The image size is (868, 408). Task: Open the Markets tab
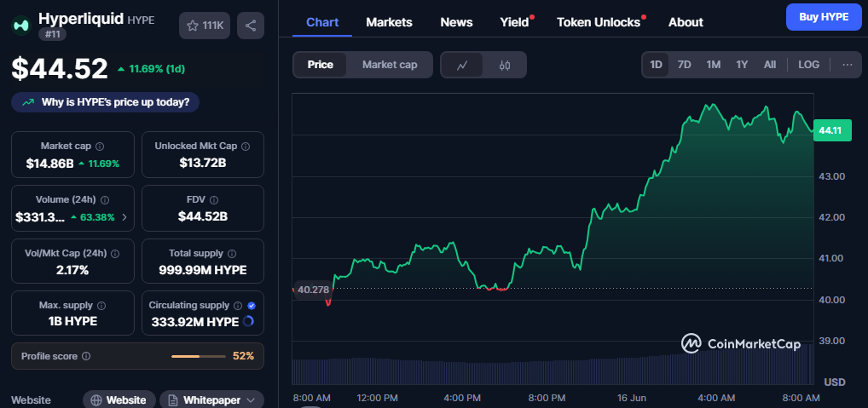[x=389, y=22]
